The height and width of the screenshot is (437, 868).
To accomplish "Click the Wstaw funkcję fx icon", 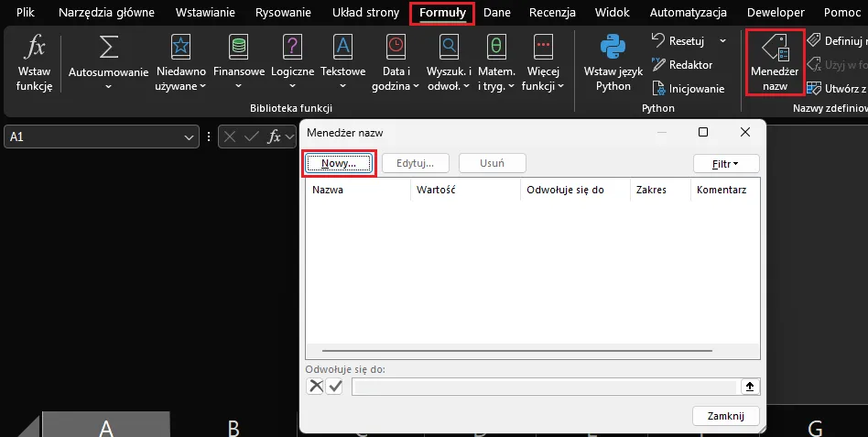I will click(34, 49).
